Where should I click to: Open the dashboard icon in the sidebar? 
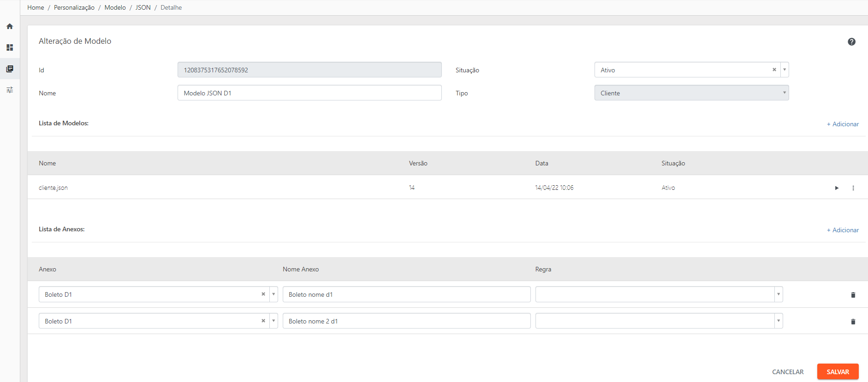10,47
